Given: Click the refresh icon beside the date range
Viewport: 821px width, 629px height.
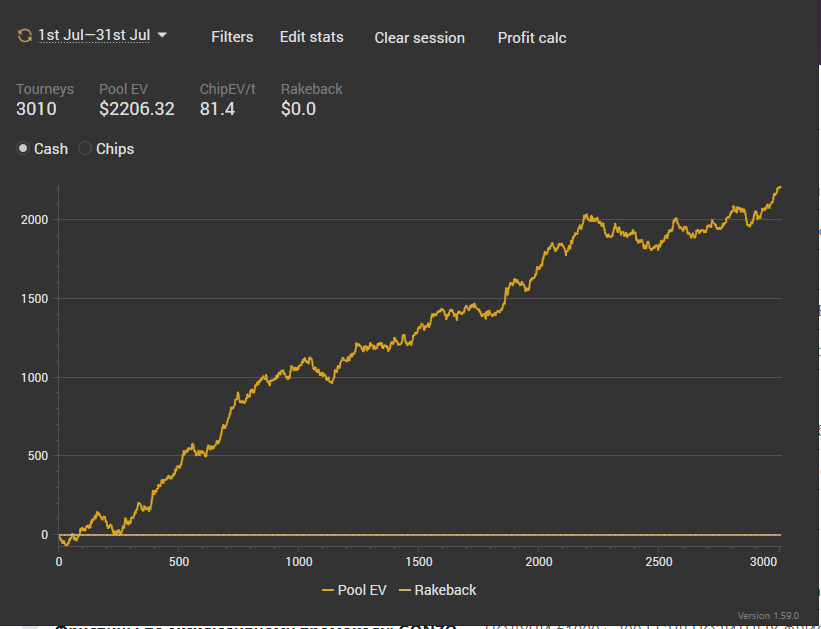Looking at the screenshot, I should click(x=25, y=36).
